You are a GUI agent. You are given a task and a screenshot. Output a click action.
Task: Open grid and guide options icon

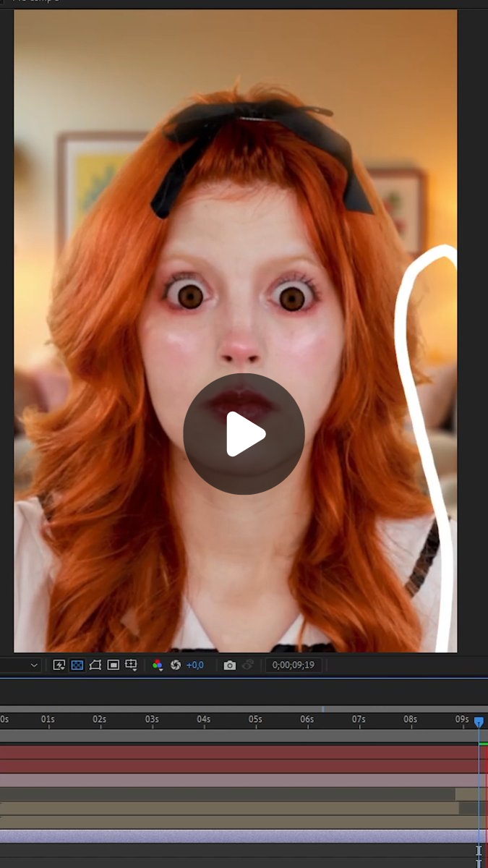tap(132, 665)
